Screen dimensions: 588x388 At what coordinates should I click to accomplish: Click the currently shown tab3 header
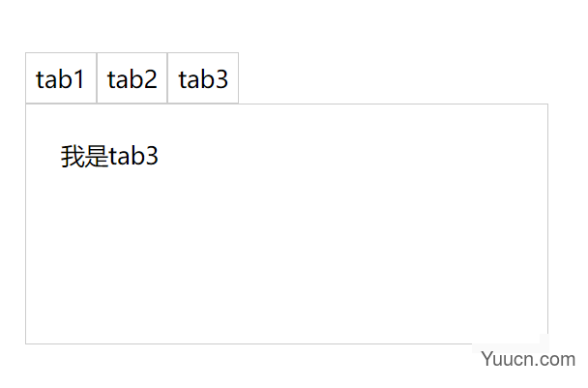point(203,77)
